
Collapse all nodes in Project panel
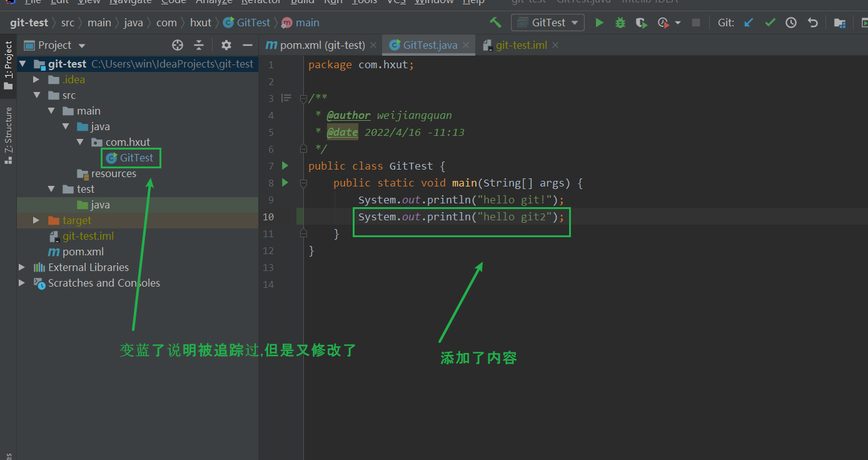[199, 45]
